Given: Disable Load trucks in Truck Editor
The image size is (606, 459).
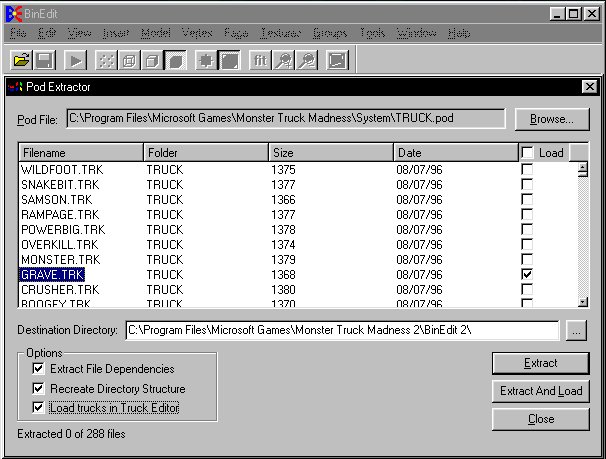Looking at the screenshot, I should (x=39, y=408).
